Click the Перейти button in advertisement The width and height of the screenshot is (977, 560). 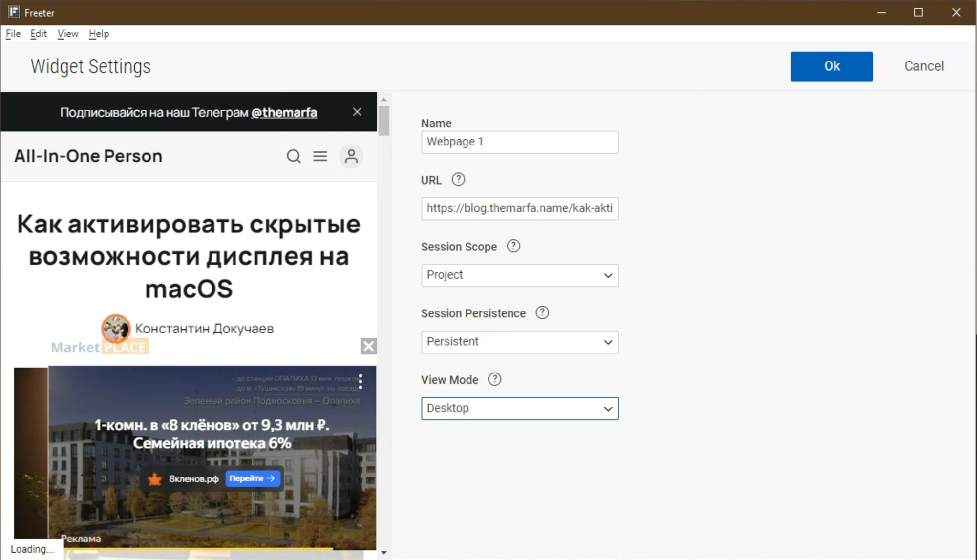click(x=252, y=478)
